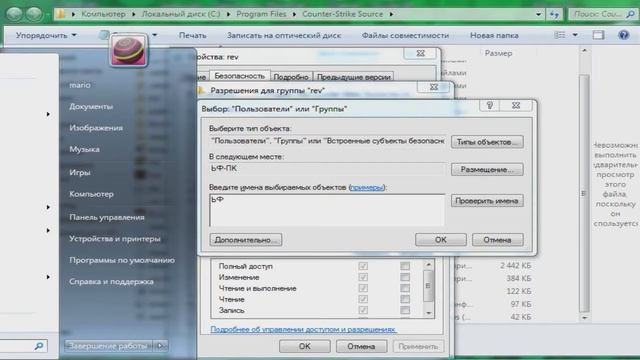
Task: Click the Размер column header
Action: coord(498,53)
